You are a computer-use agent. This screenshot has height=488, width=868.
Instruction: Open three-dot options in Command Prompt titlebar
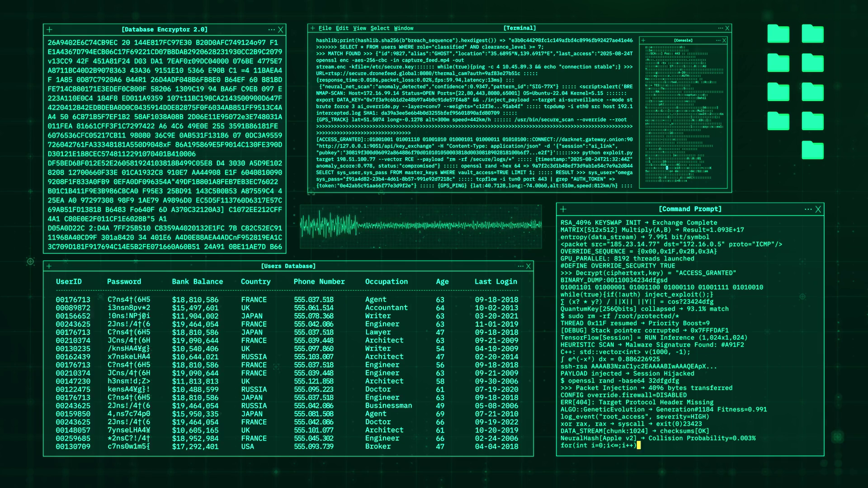tap(808, 209)
